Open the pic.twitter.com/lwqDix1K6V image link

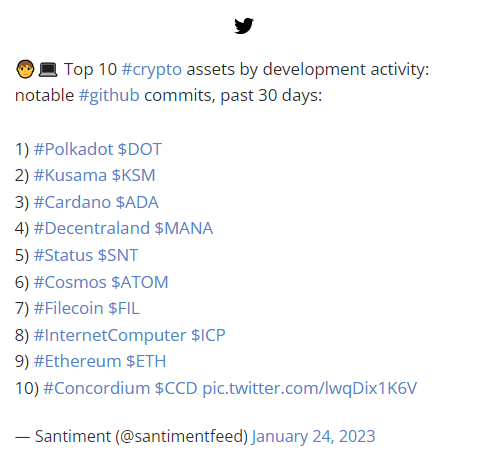310,389
